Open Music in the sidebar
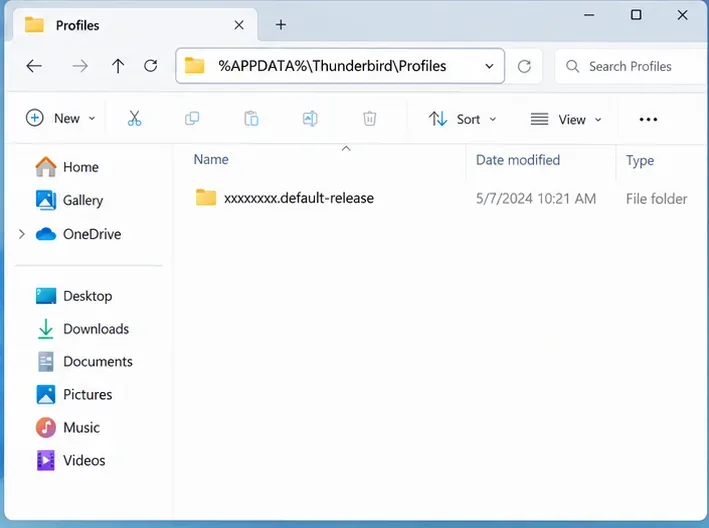Viewport: 709px width, 528px height. pos(67,428)
